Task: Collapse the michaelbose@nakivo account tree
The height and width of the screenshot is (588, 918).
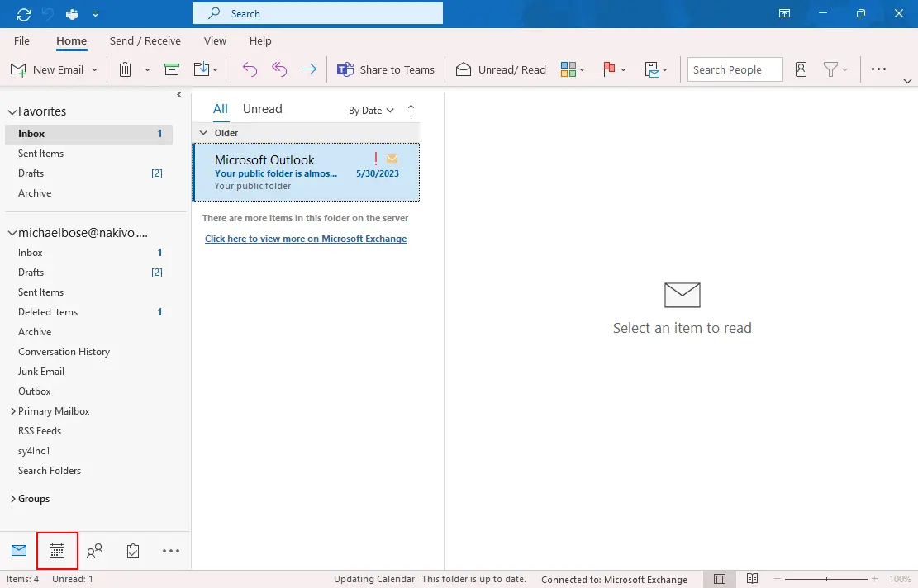Action: point(12,233)
